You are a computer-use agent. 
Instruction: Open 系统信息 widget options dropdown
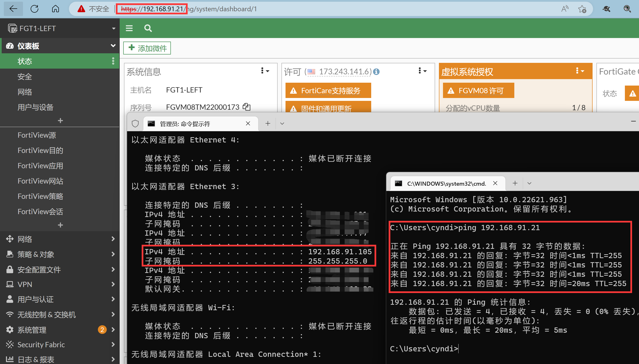(265, 71)
